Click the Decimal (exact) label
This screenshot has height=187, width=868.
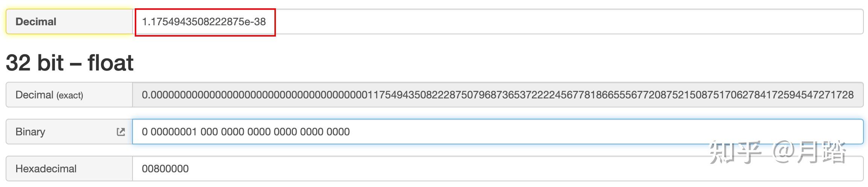click(49, 95)
